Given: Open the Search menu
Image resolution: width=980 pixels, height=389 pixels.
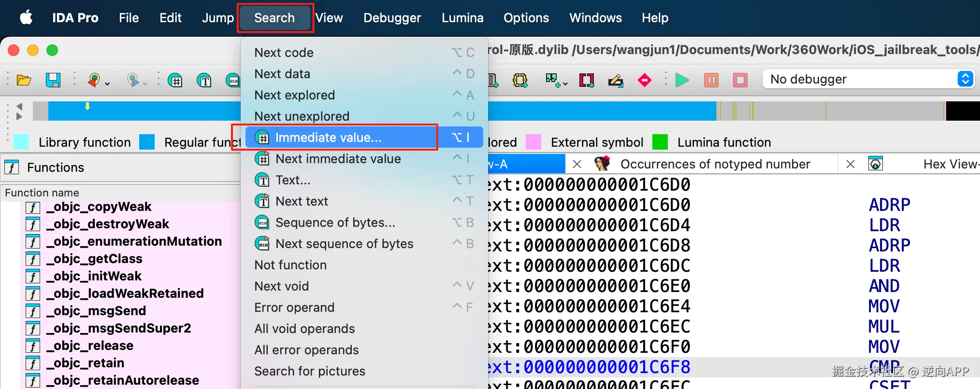Looking at the screenshot, I should [x=274, y=18].
